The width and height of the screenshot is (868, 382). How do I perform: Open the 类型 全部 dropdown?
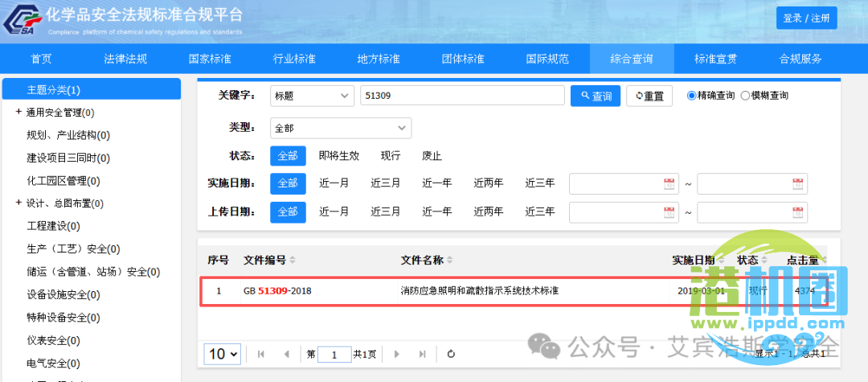coord(341,128)
